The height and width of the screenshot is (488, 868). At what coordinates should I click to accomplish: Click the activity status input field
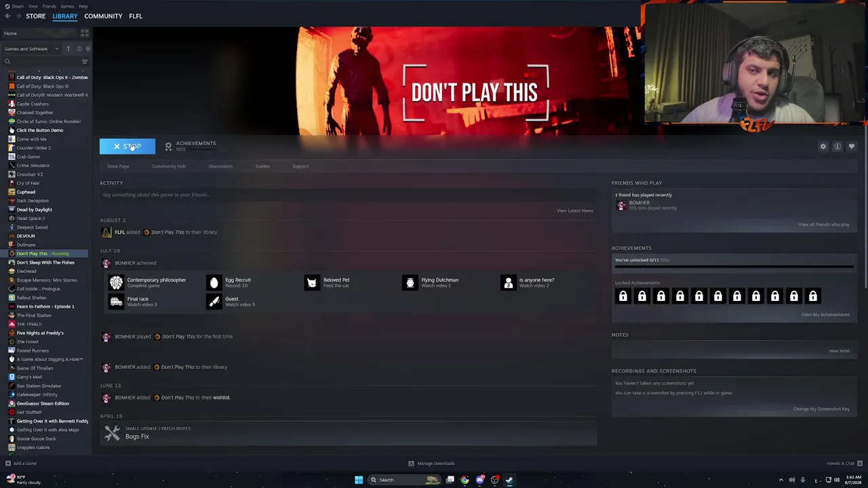(349, 195)
